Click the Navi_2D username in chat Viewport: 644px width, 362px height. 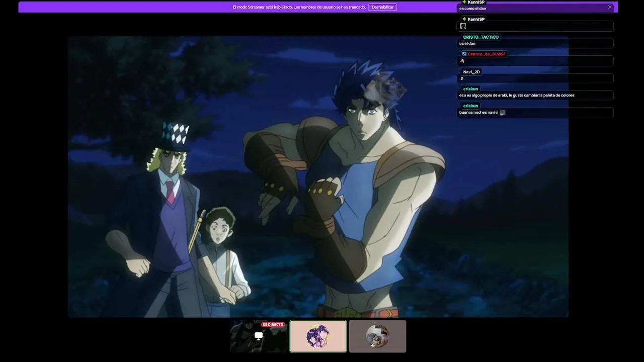pyautogui.click(x=471, y=72)
